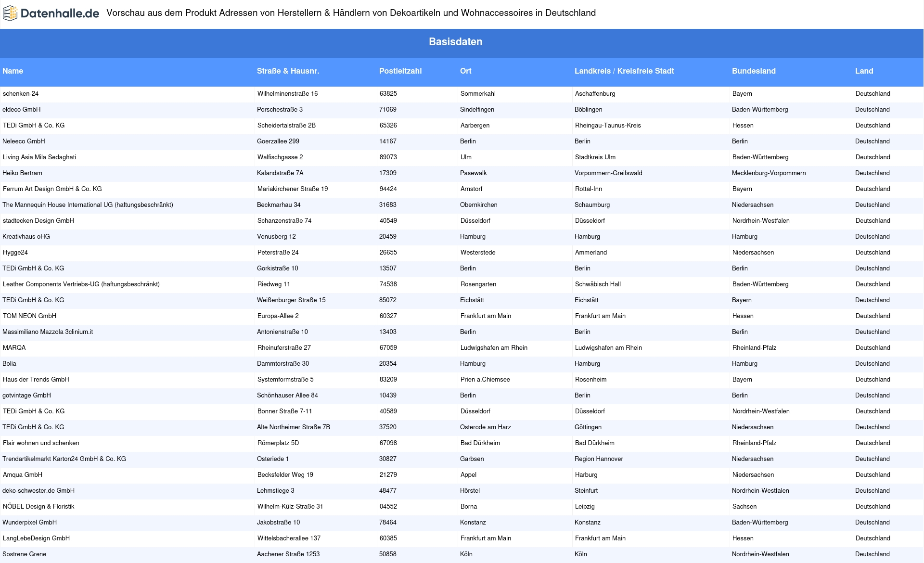This screenshot has height=563, width=924.
Task: Click the Hygge24 name cell
Action: coord(15,253)
